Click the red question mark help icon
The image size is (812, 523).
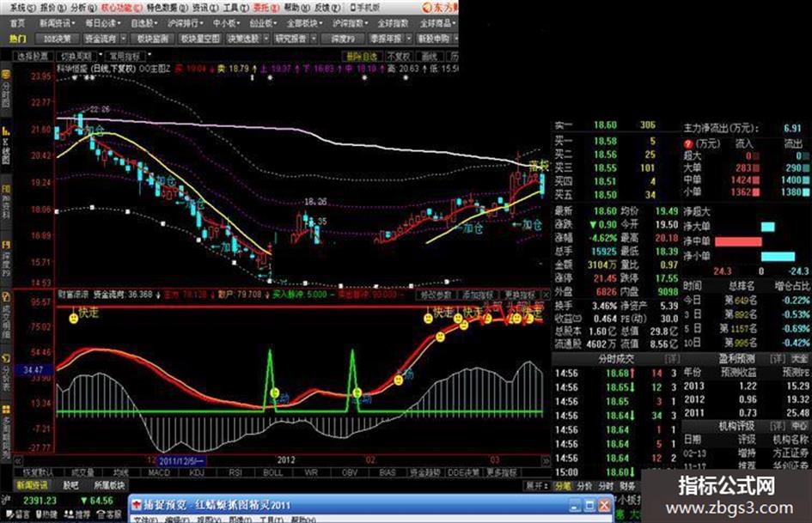688,143
